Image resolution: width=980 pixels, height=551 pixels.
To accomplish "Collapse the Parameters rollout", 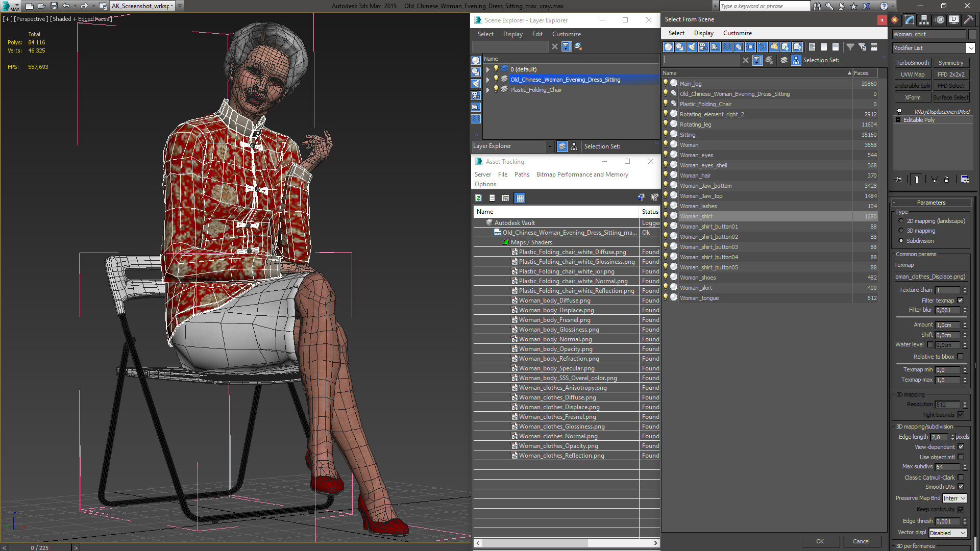I will (x=931, y=203).
